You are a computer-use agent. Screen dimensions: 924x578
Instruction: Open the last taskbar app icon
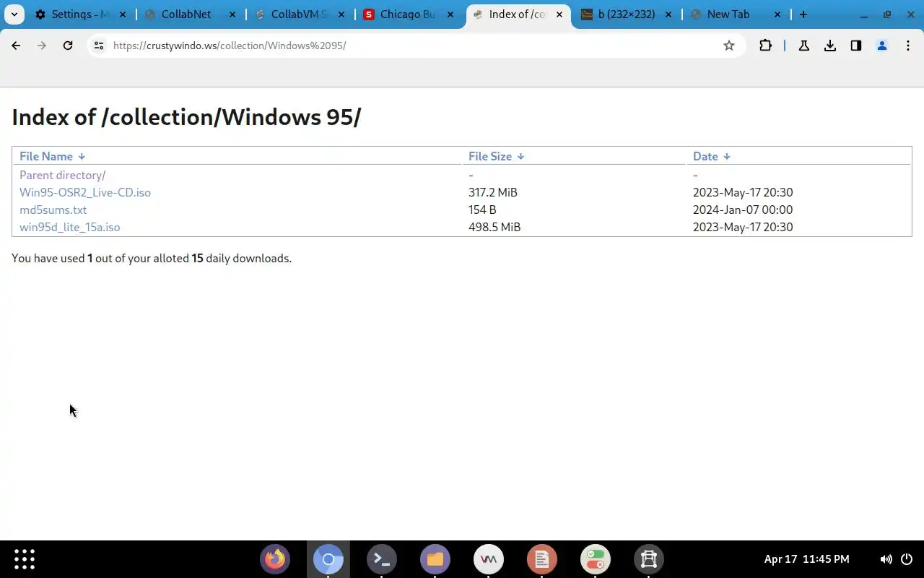coord(649,559)
